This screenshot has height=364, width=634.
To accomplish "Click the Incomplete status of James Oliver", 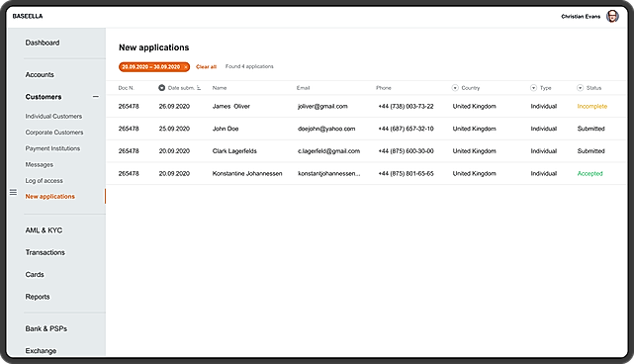I will [x=591, y=107].
